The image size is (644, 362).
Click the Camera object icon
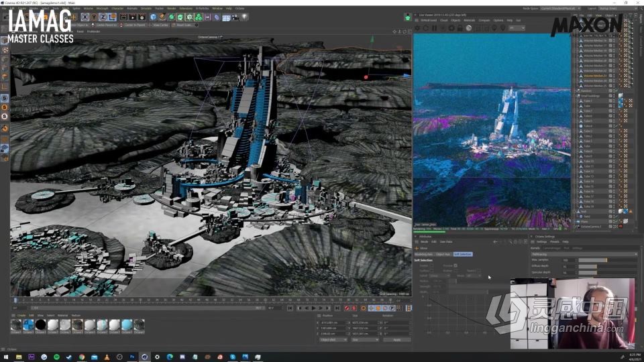(235, 17)
